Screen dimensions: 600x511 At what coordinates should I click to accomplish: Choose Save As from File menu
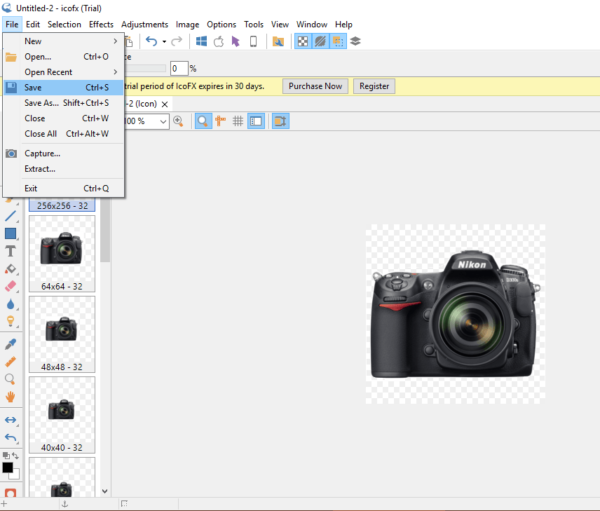click(63, 103)
